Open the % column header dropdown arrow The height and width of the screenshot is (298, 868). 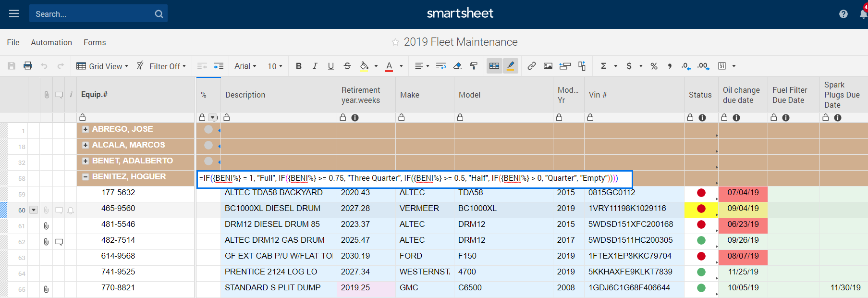(x=213, y=117)
